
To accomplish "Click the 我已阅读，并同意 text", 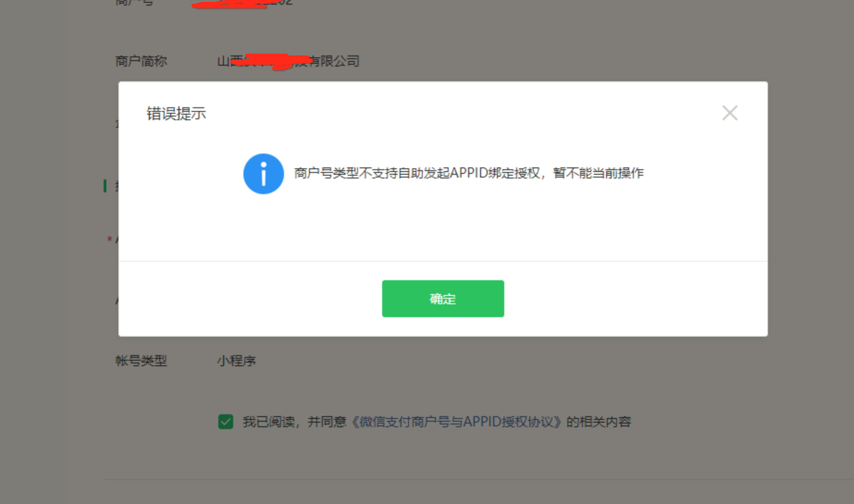I will point(294,422).
